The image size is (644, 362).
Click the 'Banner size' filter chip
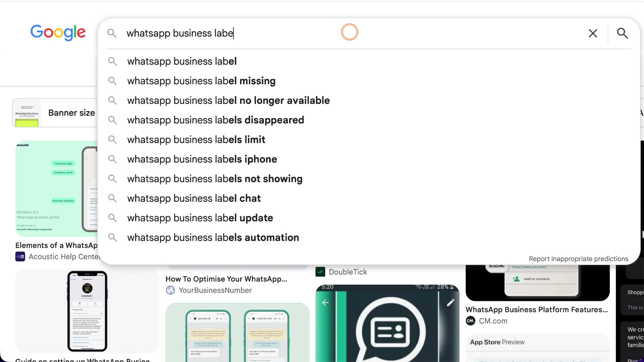[x=55, y=113]
